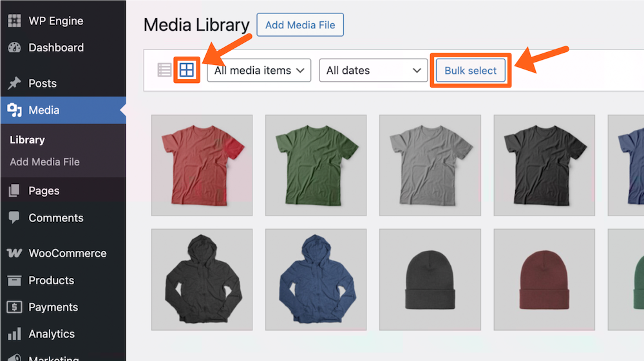Click the Analytics bar chart icon
The image size is (644, 361).
[x=14, y=335]
